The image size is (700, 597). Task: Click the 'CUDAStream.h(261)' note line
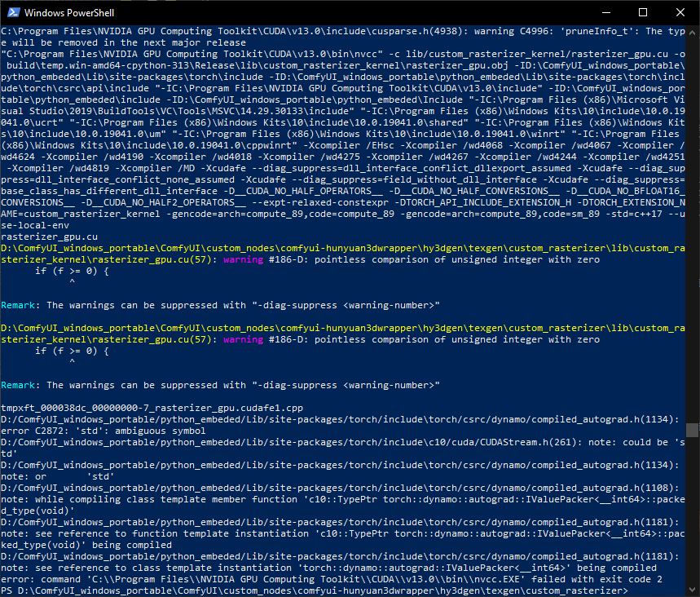342,448
